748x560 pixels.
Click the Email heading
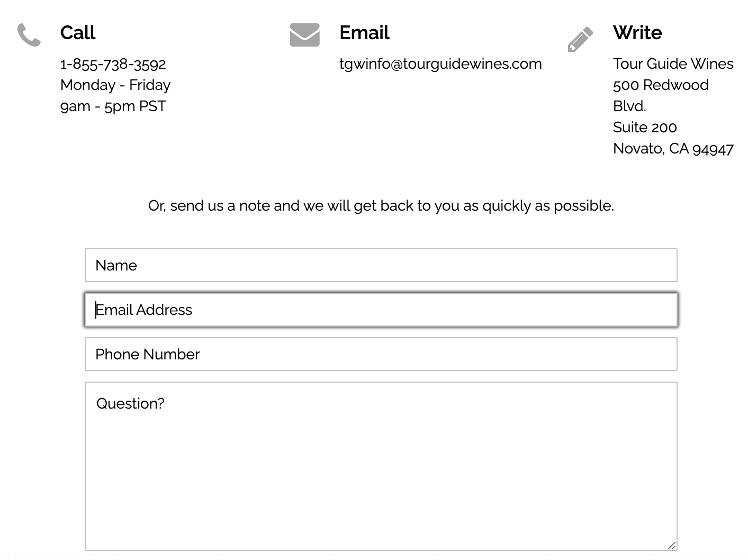(x=364, y=33)
